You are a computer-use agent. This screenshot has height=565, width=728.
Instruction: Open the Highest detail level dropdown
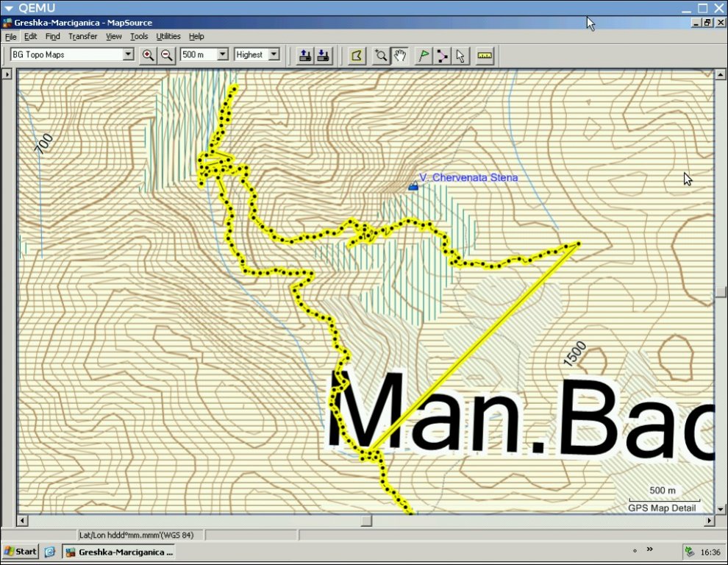pos(274,54)
